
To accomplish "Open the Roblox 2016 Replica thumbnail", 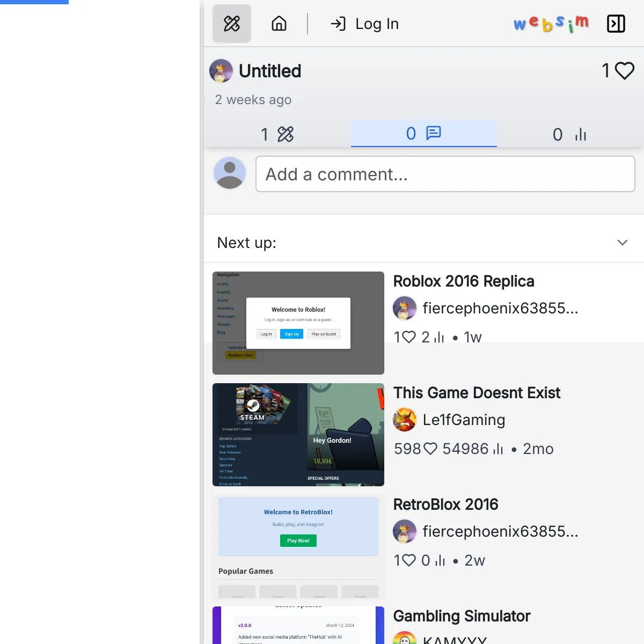I will (x=298, y=323).
